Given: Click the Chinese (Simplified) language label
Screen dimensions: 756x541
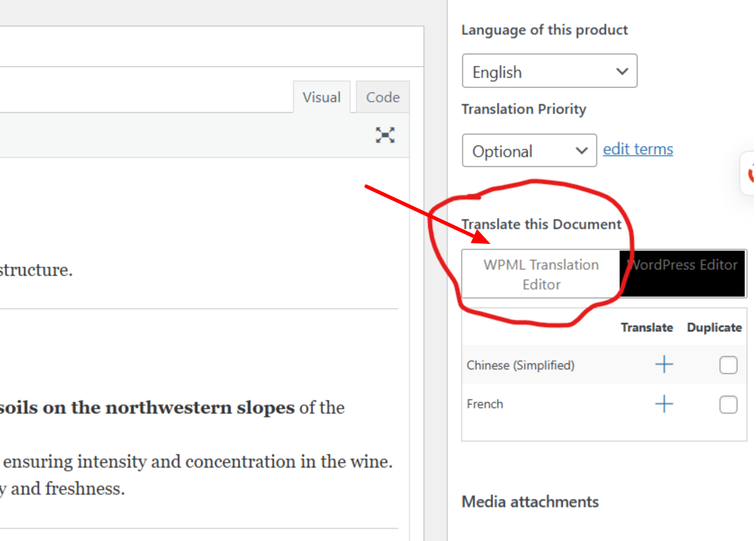Looking at the screenshot, I should [x=520, y=365].
